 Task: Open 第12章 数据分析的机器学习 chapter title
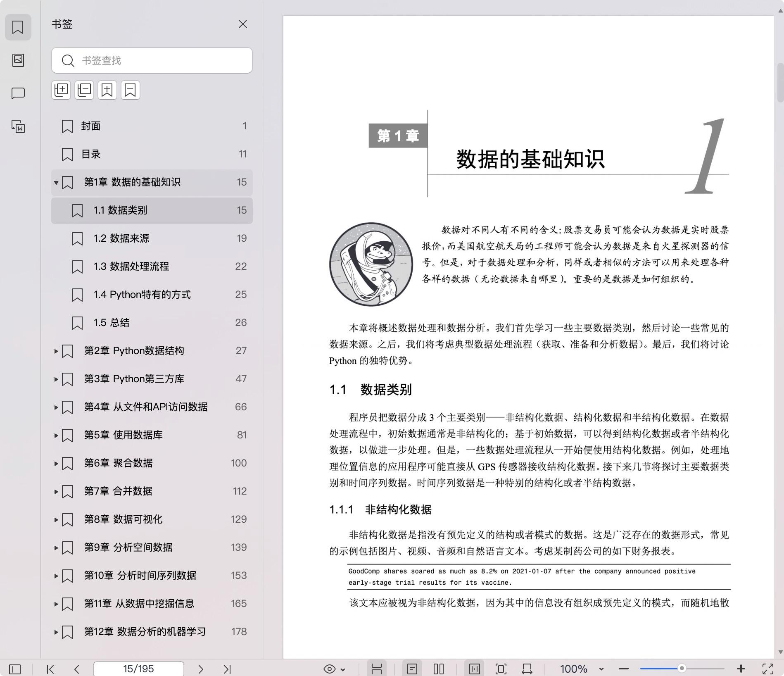pos(145,632)
